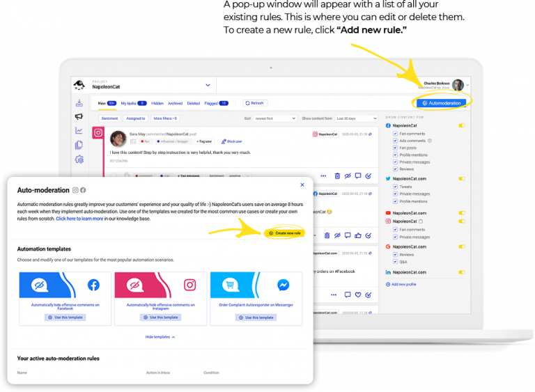Hide Sara May's comment with crossed-eye icon
Viewport: 535px width, 392px height.
pos(348,176)
